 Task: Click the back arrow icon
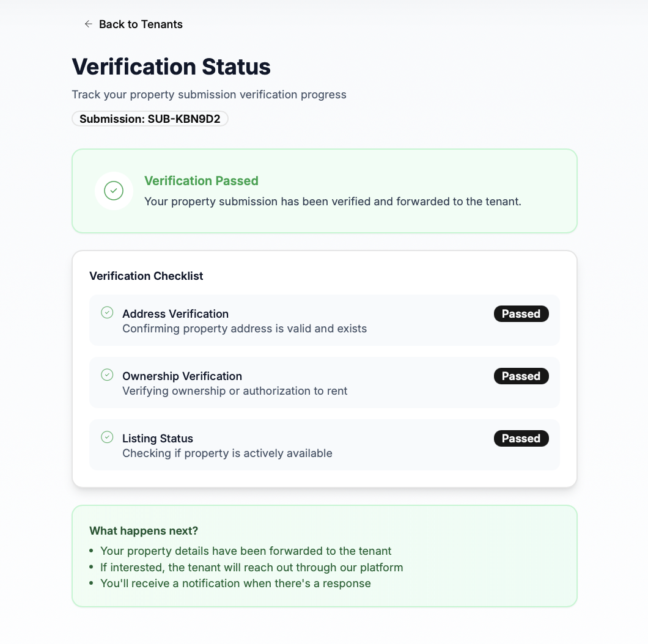coord(89,24)
